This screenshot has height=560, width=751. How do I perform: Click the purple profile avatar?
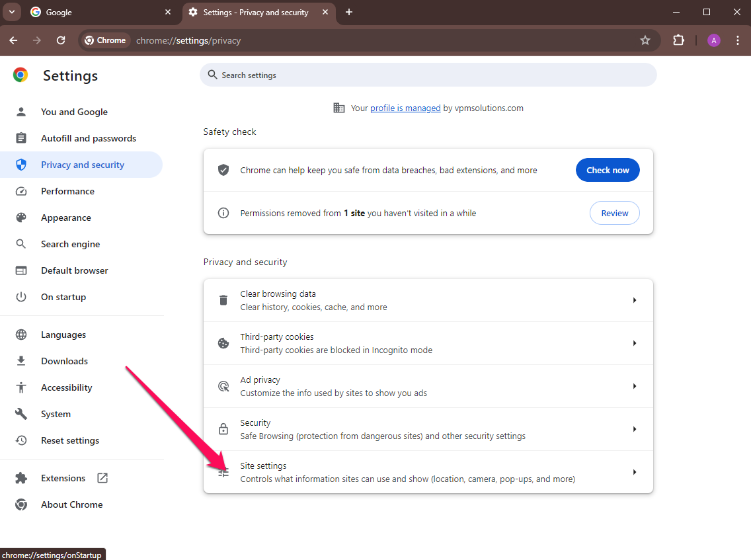713,40
